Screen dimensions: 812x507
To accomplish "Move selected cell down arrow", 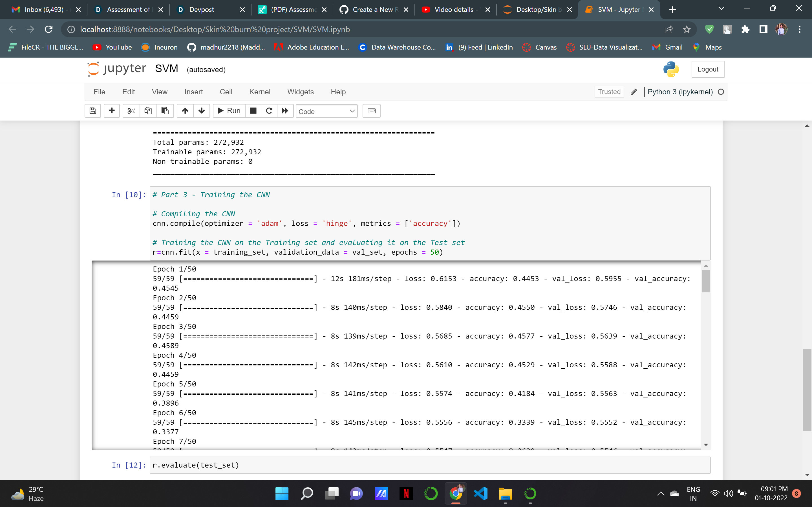I will pyautogui.click(x=202, y=111).
